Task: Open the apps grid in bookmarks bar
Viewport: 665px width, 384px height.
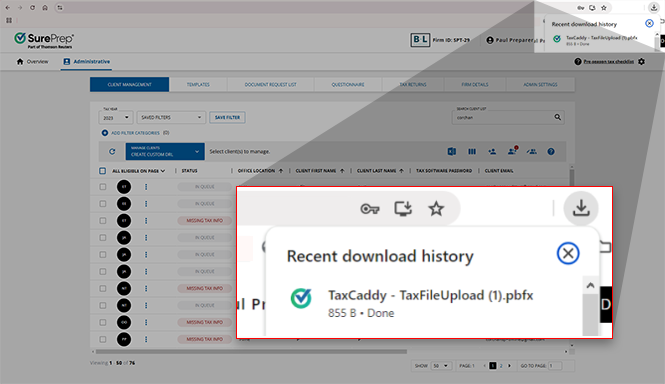Action: coord(9,20)
